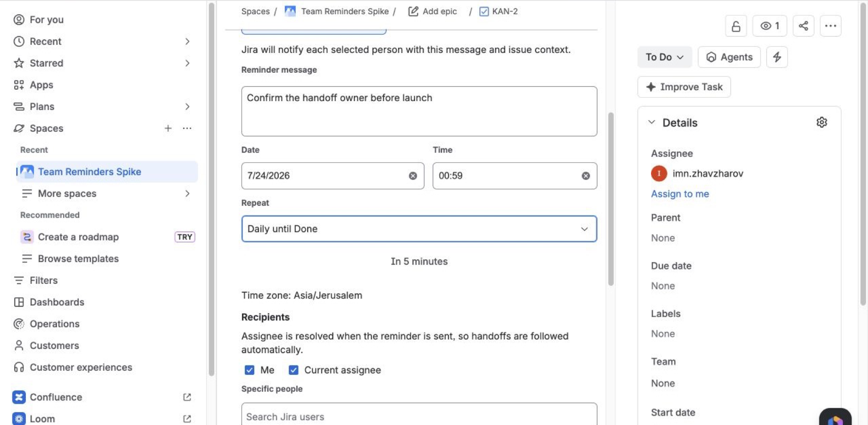Image resolution: width=868 pixels, height=425 pixels.
Task: Open Spaces more actions ellipsis
Action: [187, 128]
